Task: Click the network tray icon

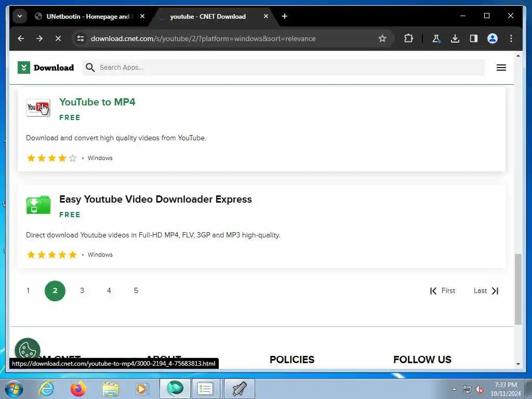Action: click(x=467, y=389)
